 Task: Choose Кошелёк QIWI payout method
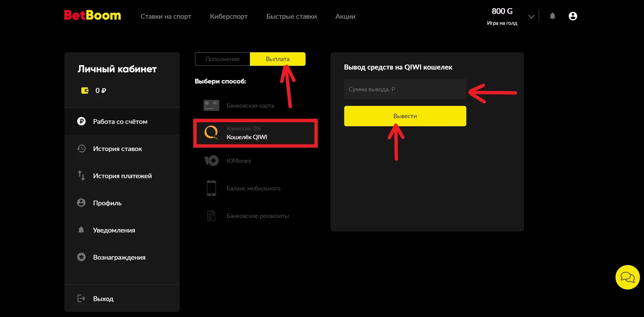click(x=255, y=133)
